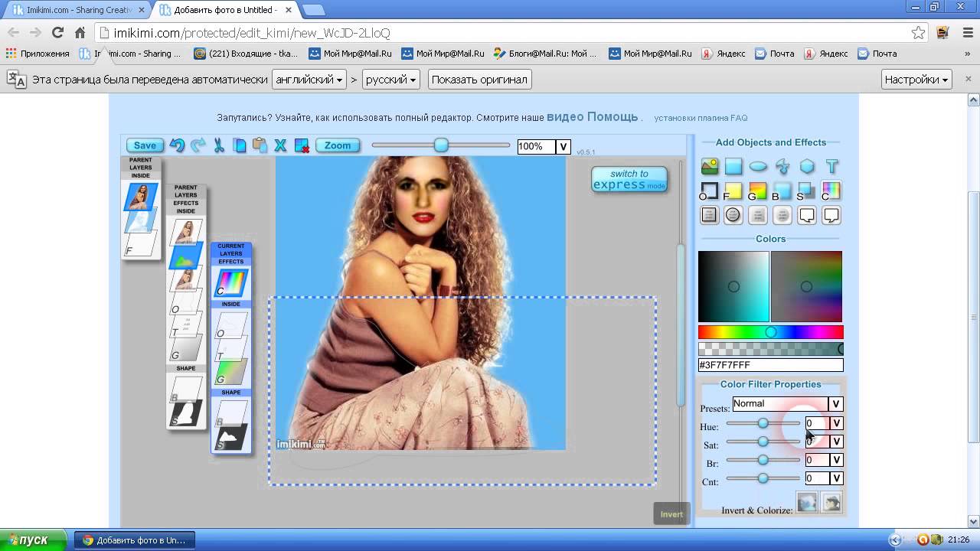Viewport: 980px width, 551px height.
Task: Add an ellipse shape
Action: pyautogui.click(x=758, y=166)
